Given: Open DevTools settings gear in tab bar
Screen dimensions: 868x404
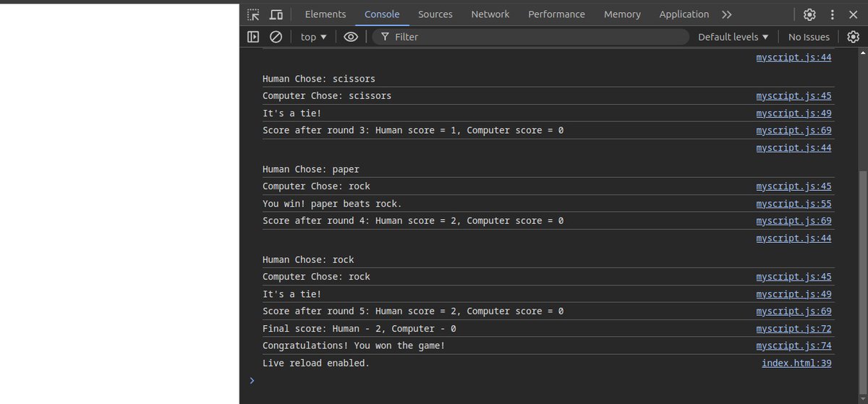Looking at the screenshot, I should [809, 14].
